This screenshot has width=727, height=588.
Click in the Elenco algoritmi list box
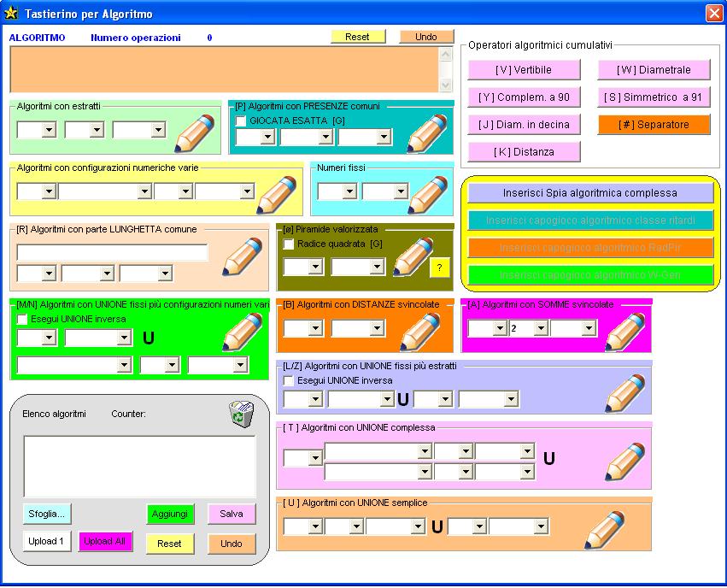(x=138, y=466)
